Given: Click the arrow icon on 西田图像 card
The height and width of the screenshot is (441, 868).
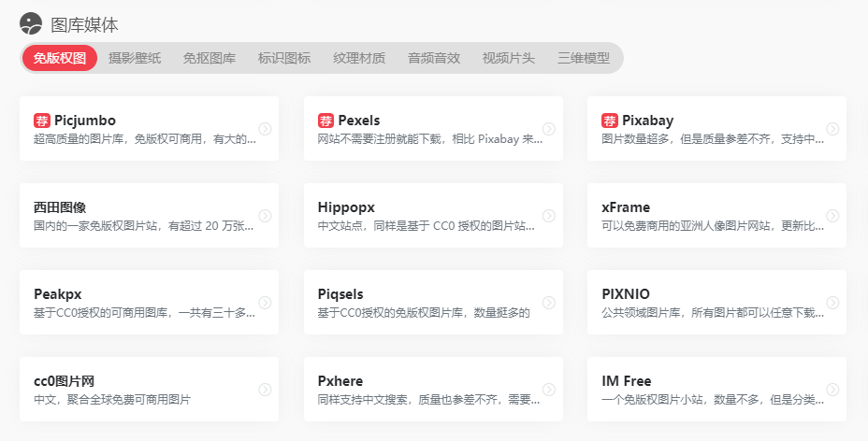Looking at the screenshot, I should (x=265, y=216).
